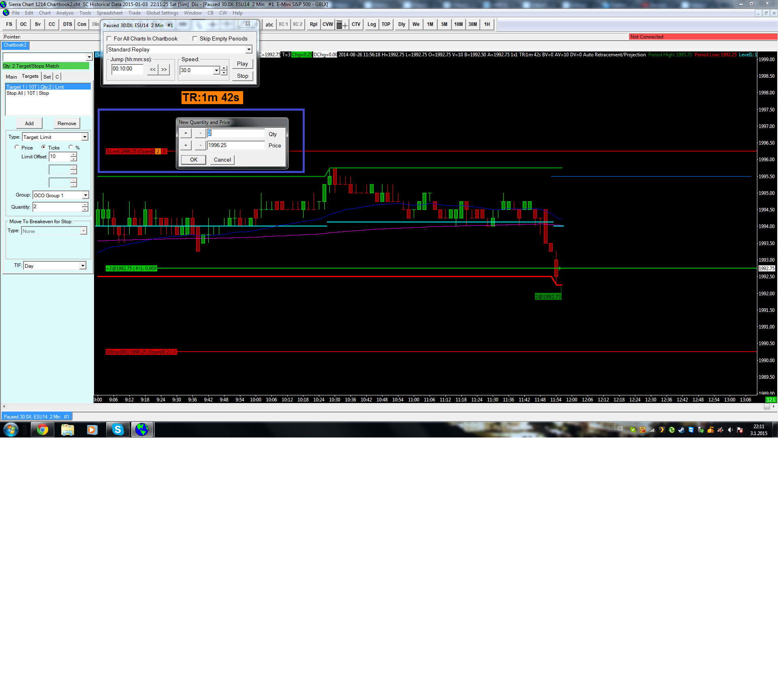The image size is (778, 700).
Task: Toggle Skip Empty Periods checkbox
Action: (195, 39)
